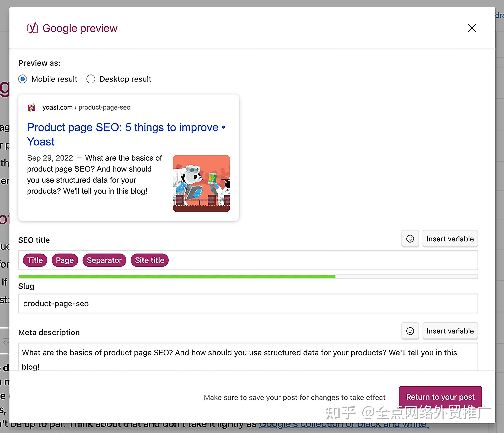
Task: Click the Slug field label
Action: 26,286
